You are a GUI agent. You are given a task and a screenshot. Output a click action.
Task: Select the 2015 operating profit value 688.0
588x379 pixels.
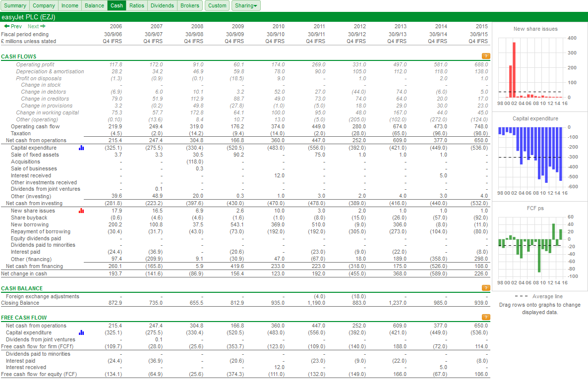click(481, 64)
